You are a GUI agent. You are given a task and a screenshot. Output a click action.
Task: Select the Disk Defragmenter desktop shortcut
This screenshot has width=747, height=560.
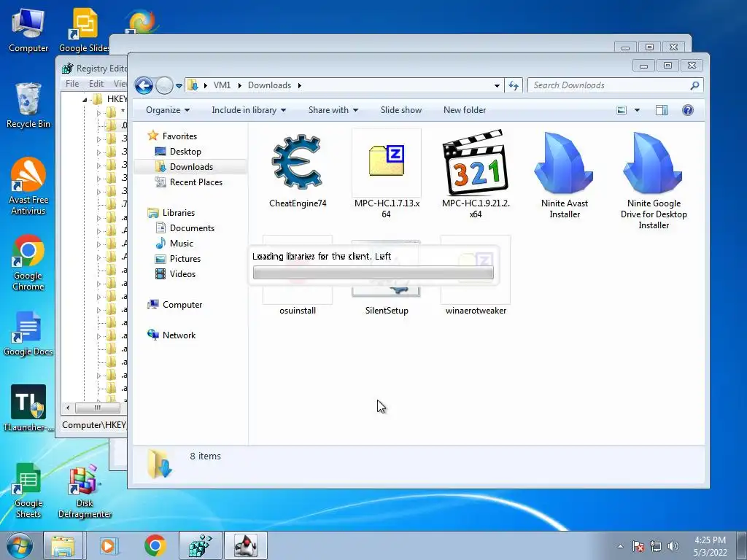[85, 491]
